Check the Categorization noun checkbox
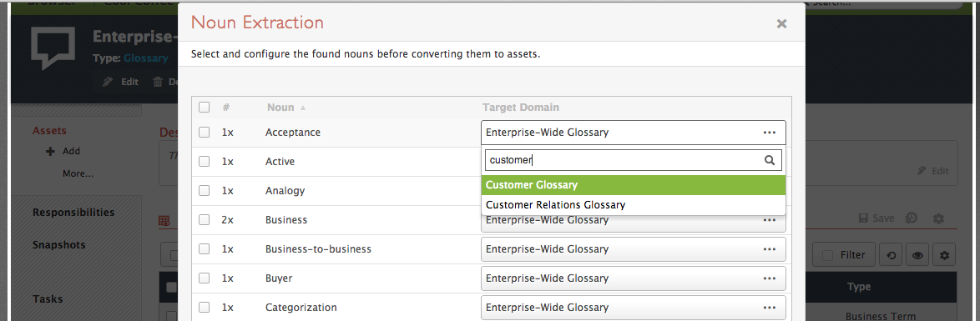980x321 pixels. click(x=205, y=308)
